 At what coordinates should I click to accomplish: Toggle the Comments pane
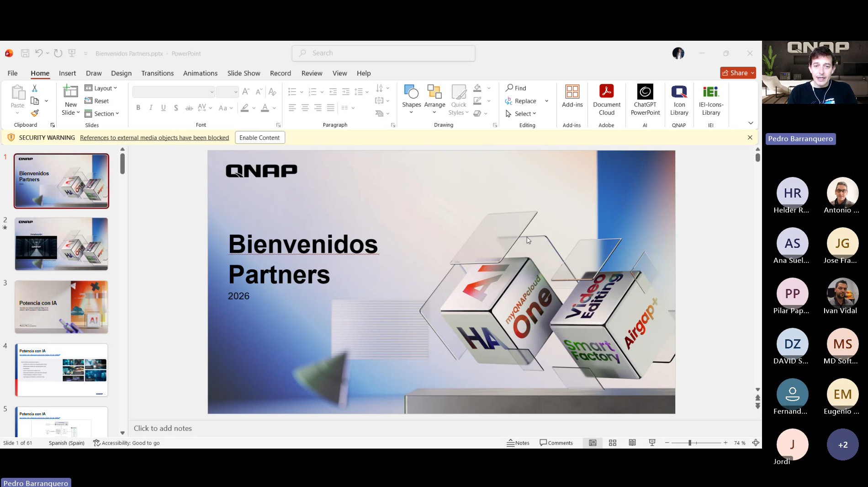pyautogui.click(x=556, y=443)
